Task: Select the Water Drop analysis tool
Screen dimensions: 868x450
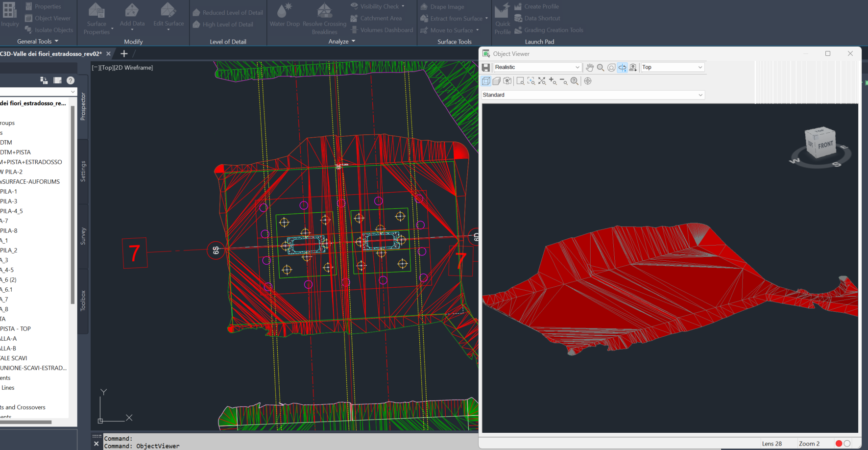Action: [284, 16]
